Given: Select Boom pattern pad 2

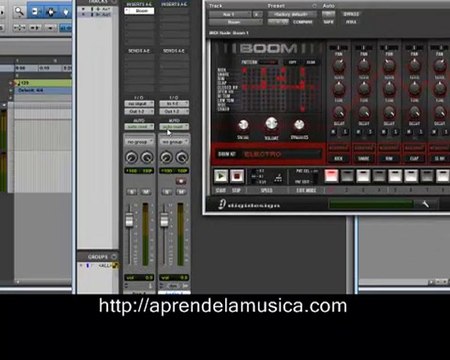Looking at the screenshot, I should (347, 176).
